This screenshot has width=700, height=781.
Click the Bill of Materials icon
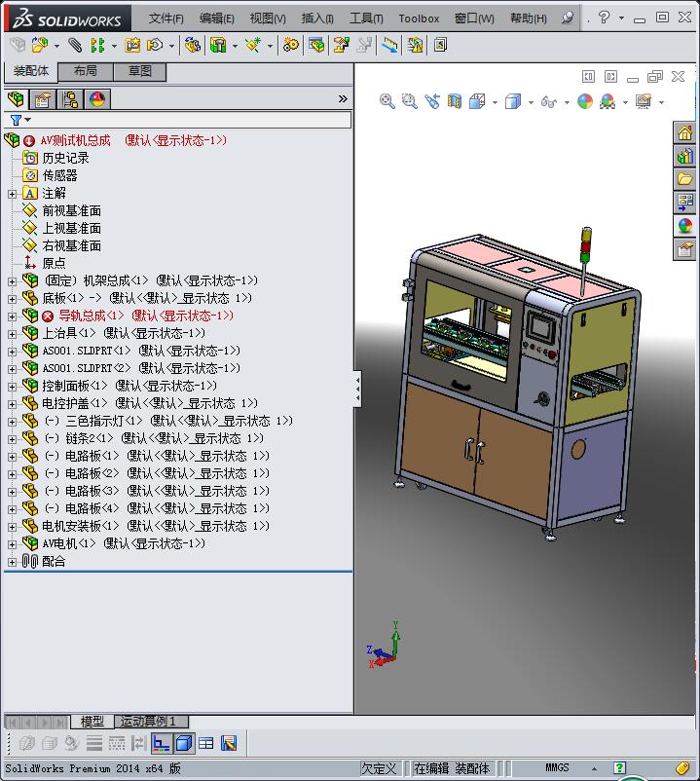pyautogui.click(x=316, y=46)
